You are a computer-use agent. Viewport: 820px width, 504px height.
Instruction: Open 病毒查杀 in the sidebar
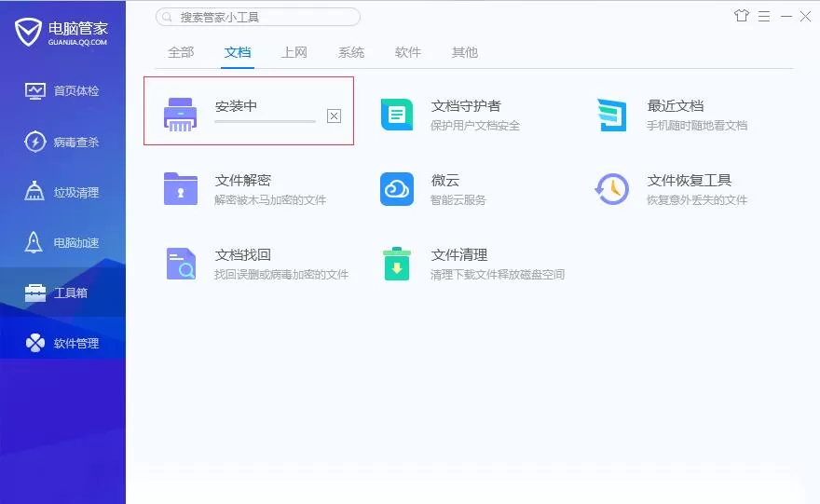point(62,142)
